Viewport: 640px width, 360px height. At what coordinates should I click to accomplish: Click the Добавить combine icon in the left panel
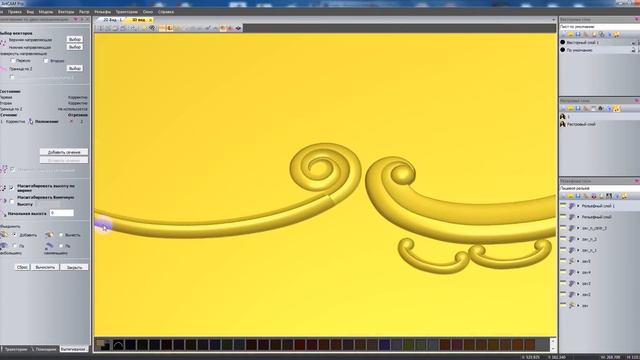(x=4, y=235)
